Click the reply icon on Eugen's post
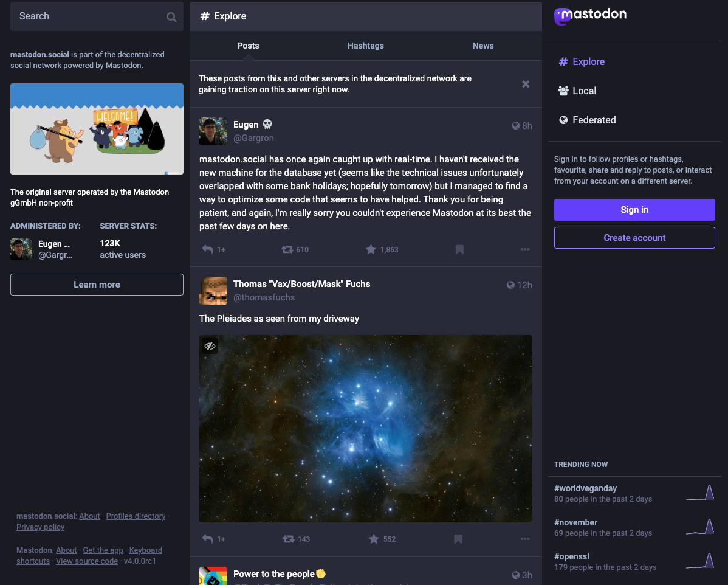 tap(208, 249)
